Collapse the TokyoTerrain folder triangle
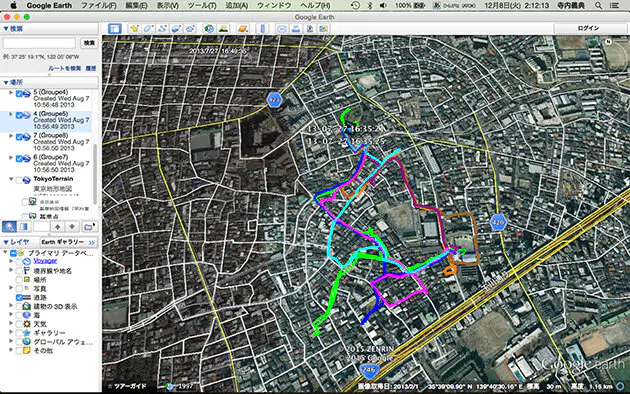The image size is (630, 394). pyautogui.click(x=11, y=179)
